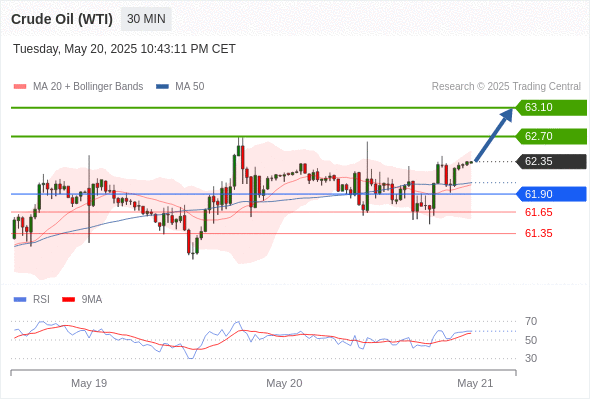
Task: Click the red 9MA legend marker
Action: 68,300
